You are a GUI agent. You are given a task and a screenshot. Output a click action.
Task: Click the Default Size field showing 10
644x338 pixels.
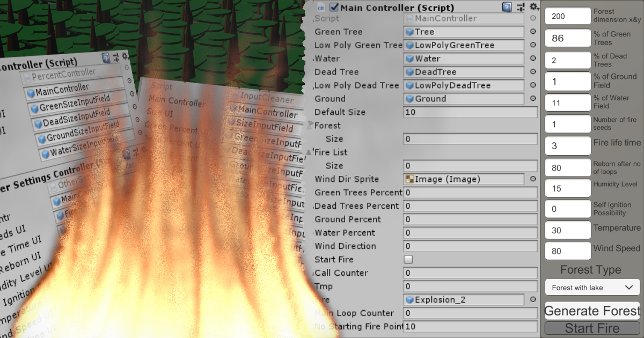(x=470, y=112)
